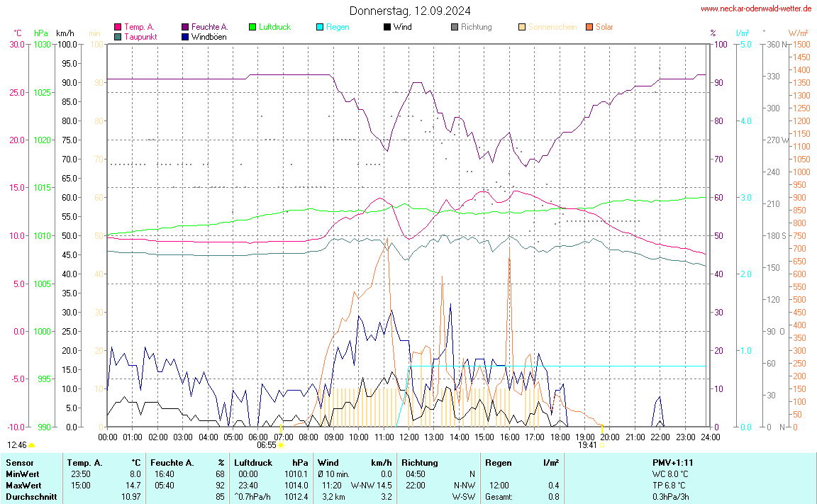Viewport: 817px width, 504px height.
Task: Click the sunrise sun icon at 06:55
Action: (x=282, y=445)
